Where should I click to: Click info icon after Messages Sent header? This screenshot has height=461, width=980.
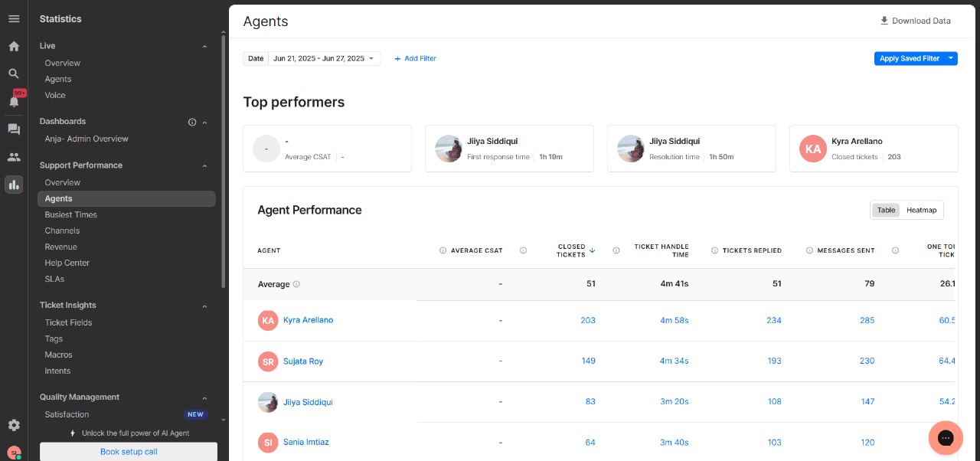[895, 250]
